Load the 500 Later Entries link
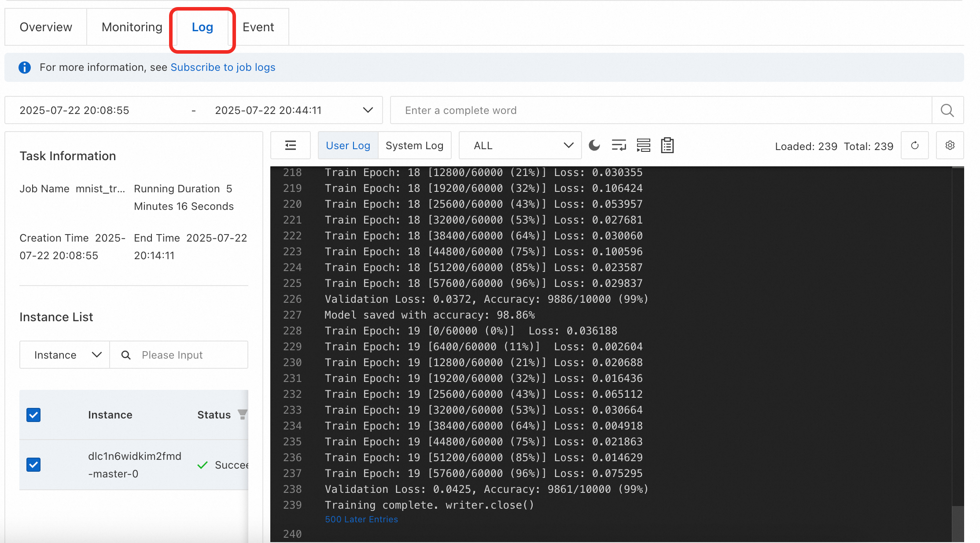The image size is (980, 543). (361, 519)
